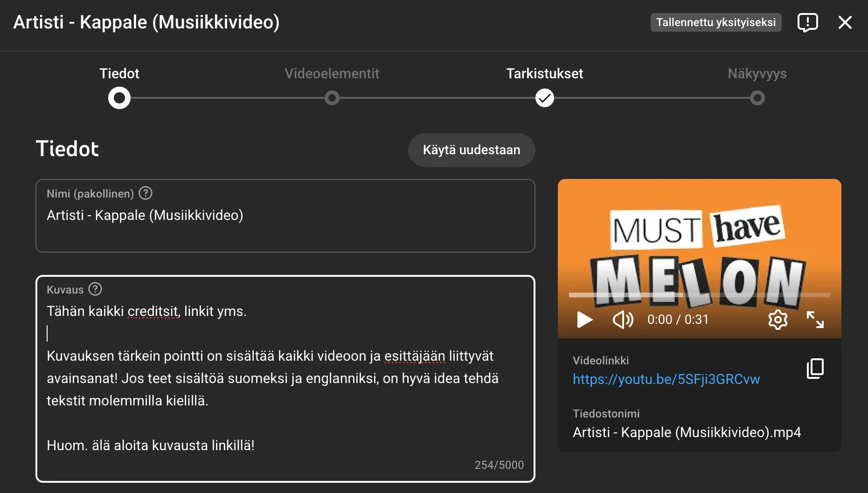868x493 pixels.
Task: Click into the Kuvaus description field
Action: tap(285, 379)
